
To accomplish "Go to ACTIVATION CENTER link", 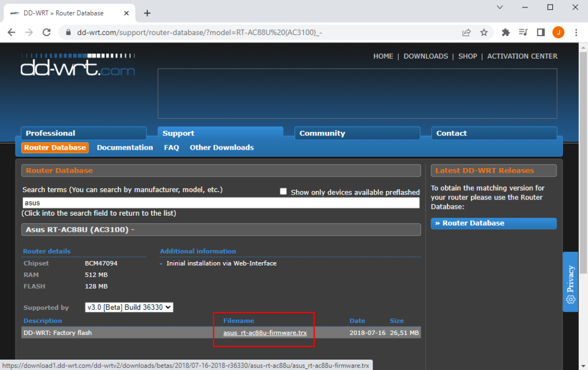I will pos(522,56).
